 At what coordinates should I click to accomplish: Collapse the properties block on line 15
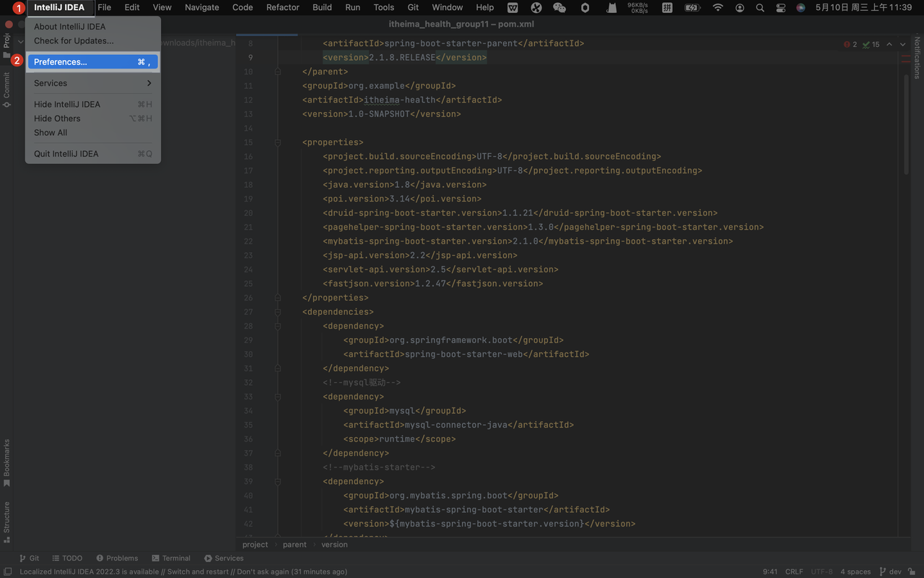tap(277, 142)
